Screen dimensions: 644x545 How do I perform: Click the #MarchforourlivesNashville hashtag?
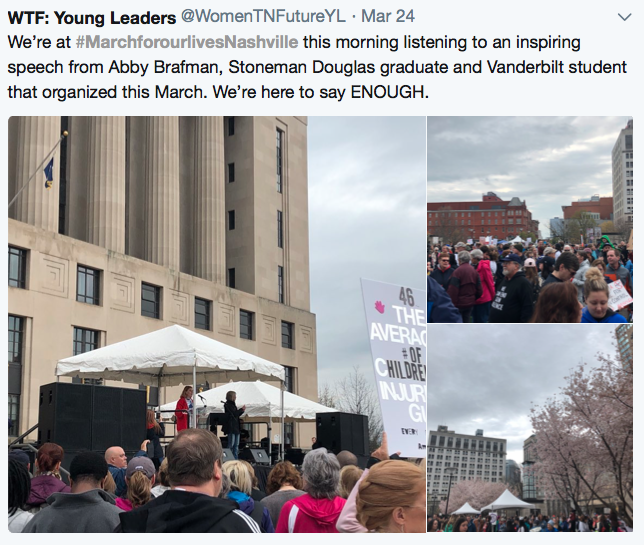(187, 42)
